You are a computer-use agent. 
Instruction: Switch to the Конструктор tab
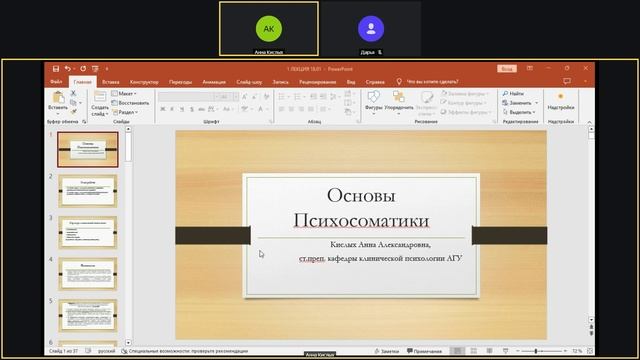144,82
